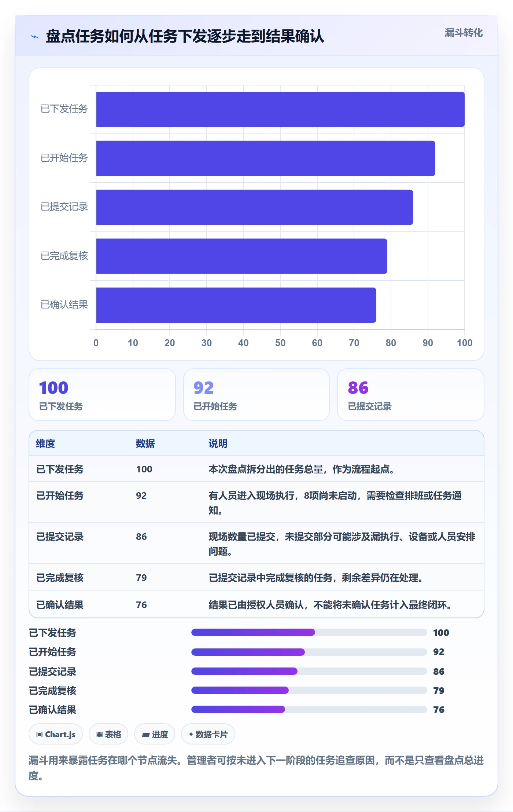The height and width of the screenshot is (812, 513).
Task: Click the 已提交记录 label in progress list
Action: 52,672
